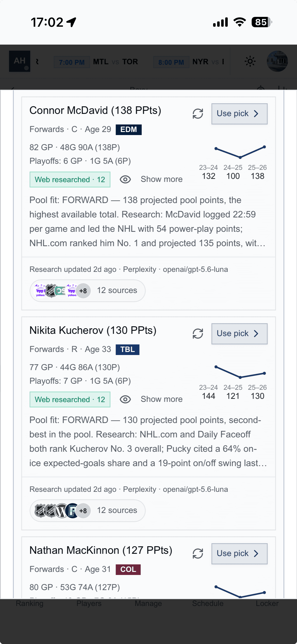297x644 pixels.
Task: Select McDavid season points trend chart
Action: click(x=233, y=163)
